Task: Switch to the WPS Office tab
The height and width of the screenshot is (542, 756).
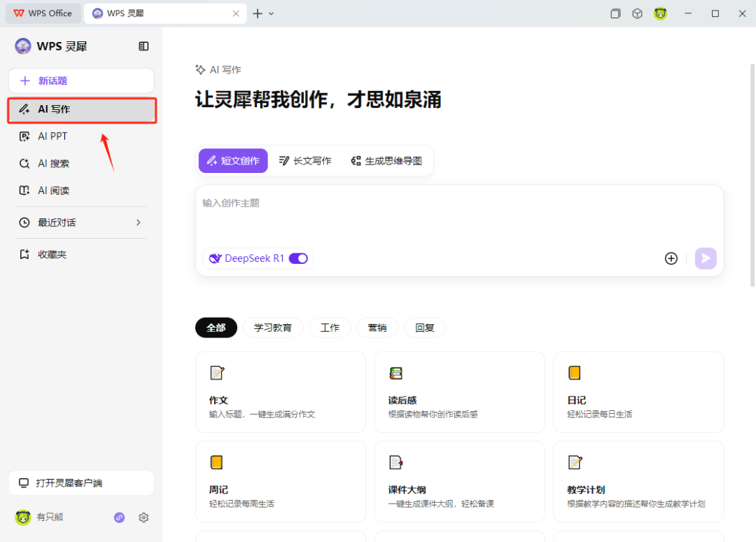Action: 43,13
